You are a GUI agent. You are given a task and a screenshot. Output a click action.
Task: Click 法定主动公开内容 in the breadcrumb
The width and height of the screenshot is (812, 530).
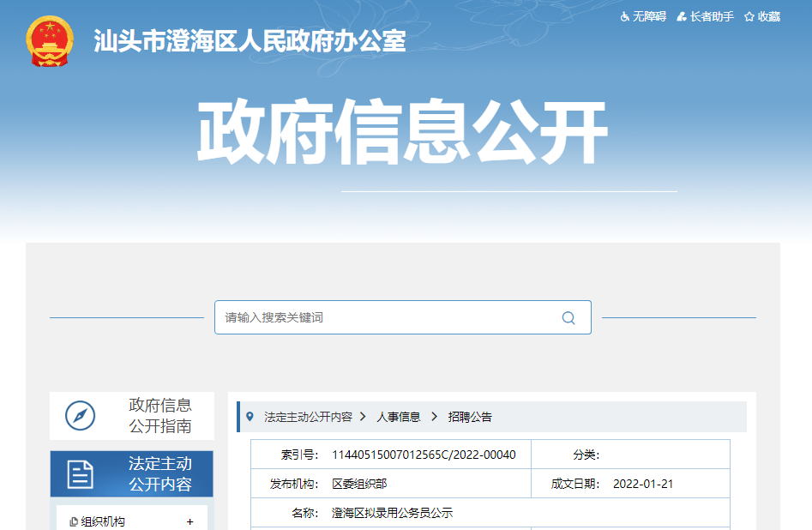tap(308, 417)
